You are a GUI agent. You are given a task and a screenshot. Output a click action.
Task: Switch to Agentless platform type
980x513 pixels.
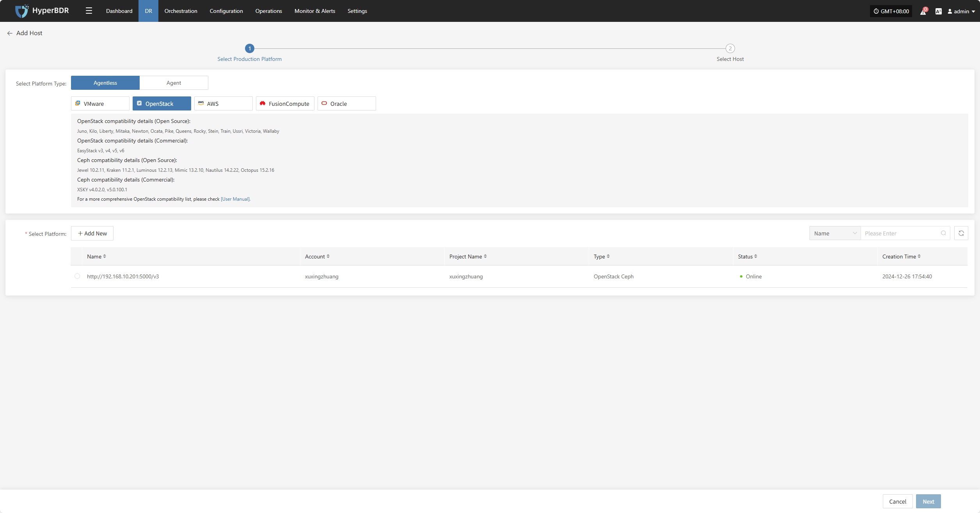pos(105,83)
